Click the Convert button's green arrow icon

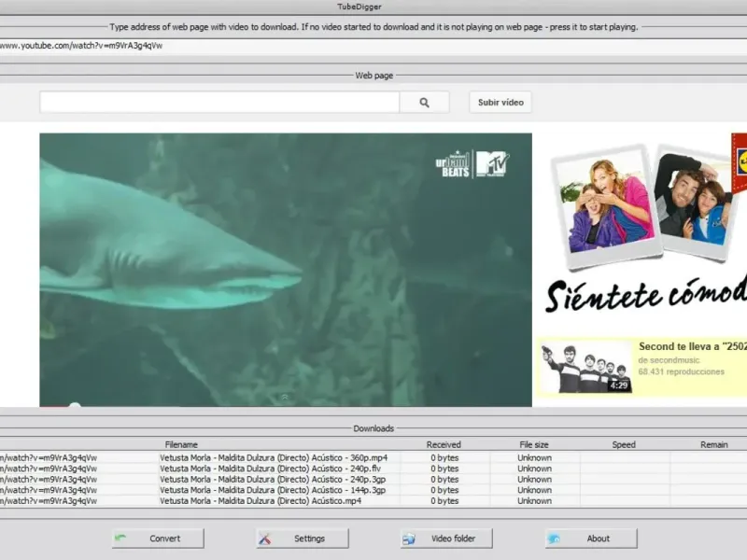[x=120, y=539]
